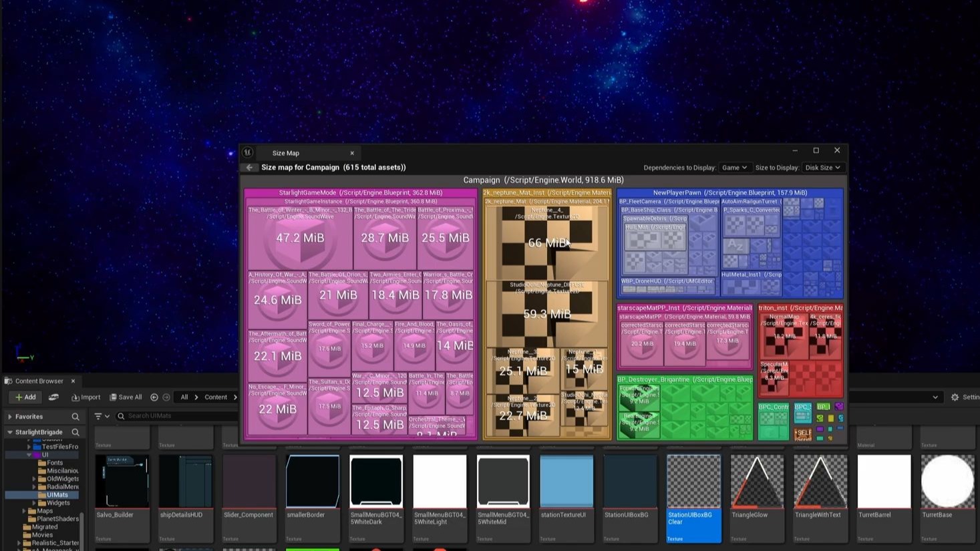The height and width of the screenshot is (551, 980).
Task: Click the triton_inst material block header
Action: pyautogui.click(x=800, y=308)
